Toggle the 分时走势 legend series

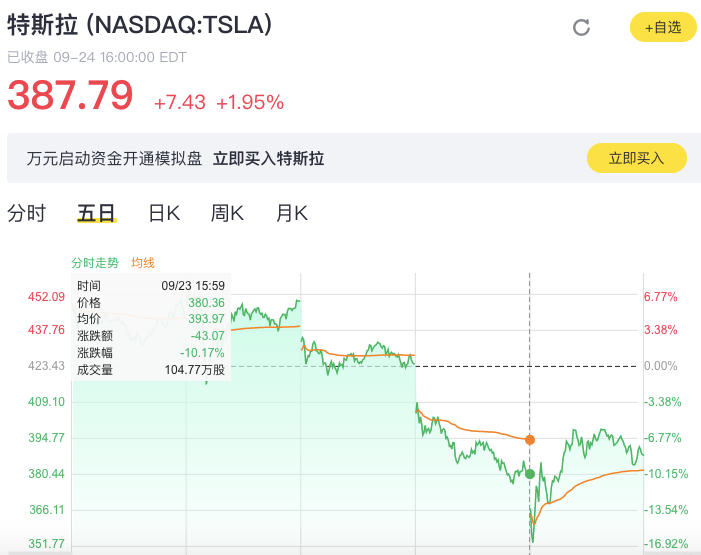point(95,263)
